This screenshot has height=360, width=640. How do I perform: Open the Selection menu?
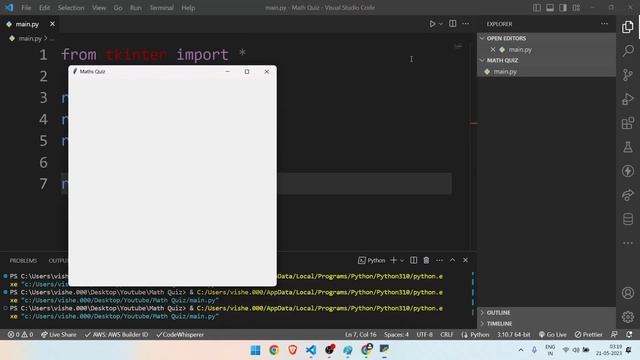(x=71, y=8)
